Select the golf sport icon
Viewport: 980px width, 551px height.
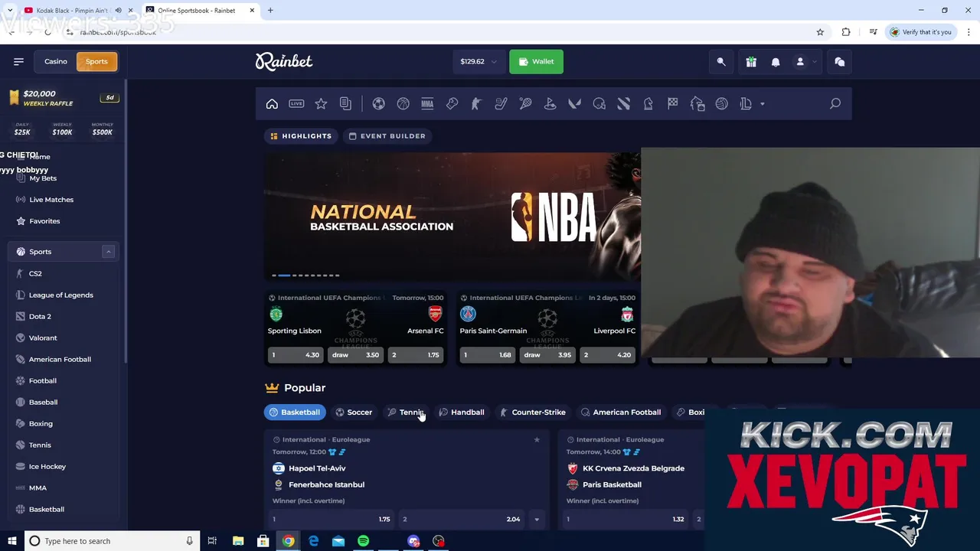pos(550,103)
